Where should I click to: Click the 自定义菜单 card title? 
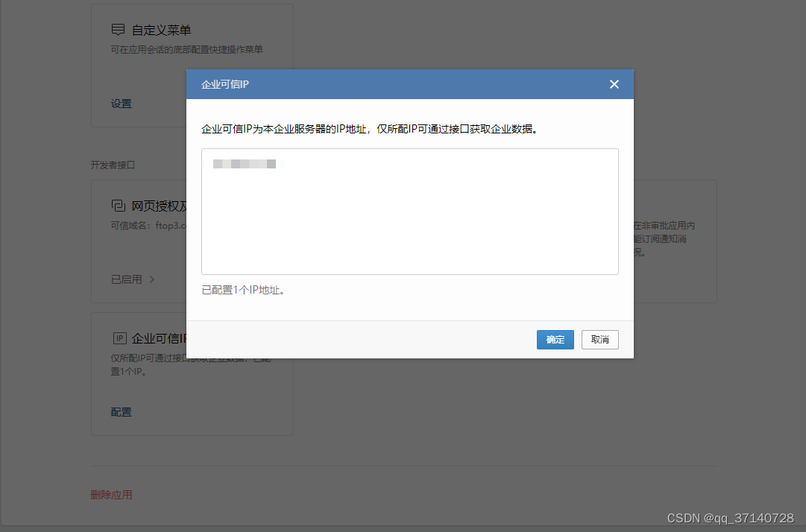point(161,31)
